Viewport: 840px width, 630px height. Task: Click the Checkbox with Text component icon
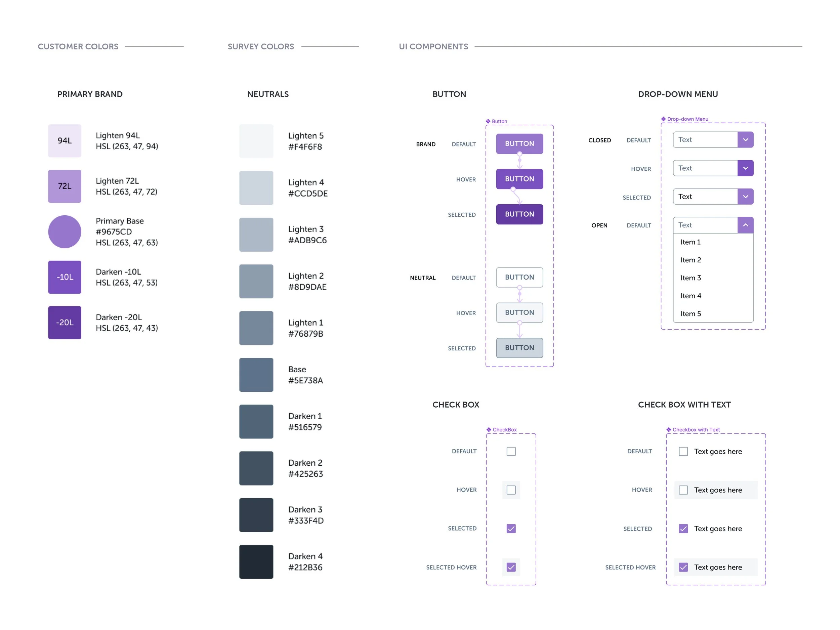(x=669, y=430)
